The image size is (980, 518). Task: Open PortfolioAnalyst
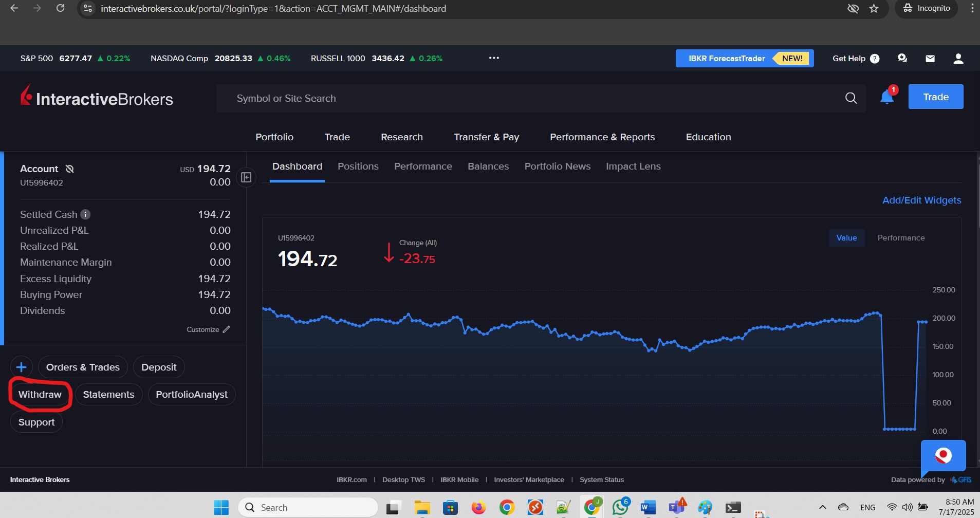(192, 395)
